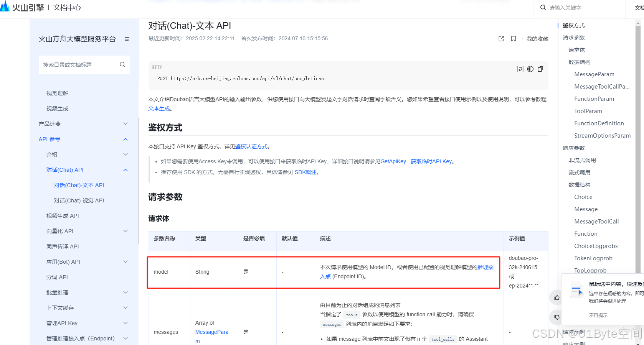
Task: Open the share/external link icon
Action: click(x=501, y=39)
